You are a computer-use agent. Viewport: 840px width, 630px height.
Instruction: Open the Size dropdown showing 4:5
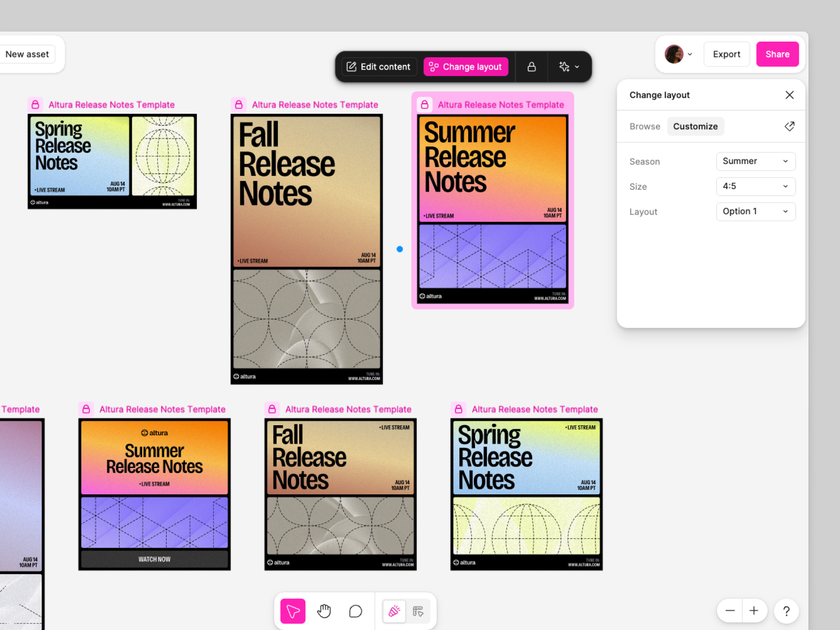(755, 186)
